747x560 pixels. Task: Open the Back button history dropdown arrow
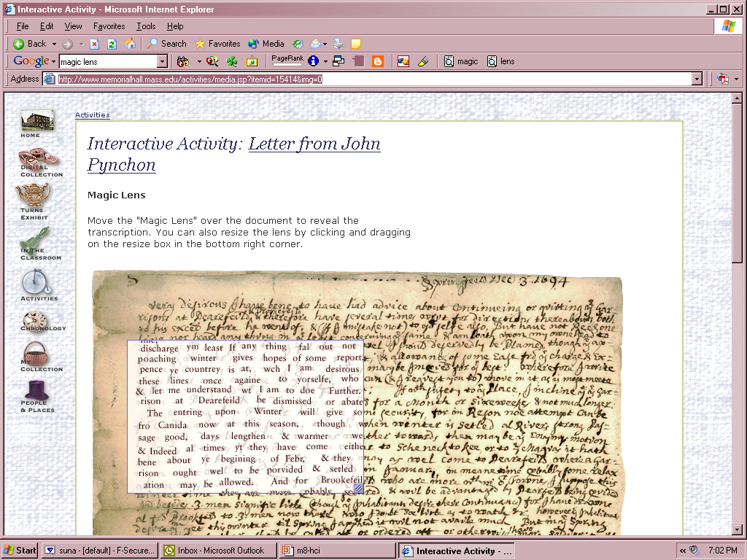pos(54,44)
